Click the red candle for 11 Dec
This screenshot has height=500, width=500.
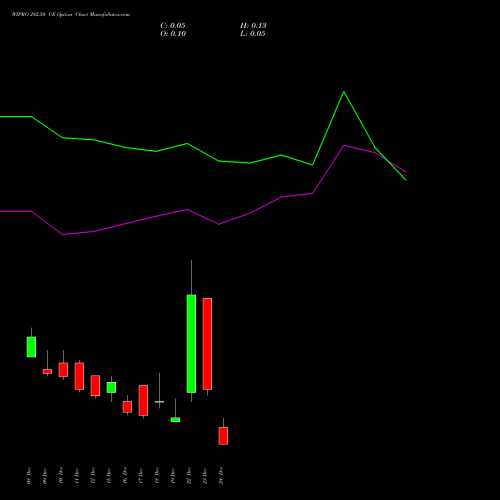point(79,376)
